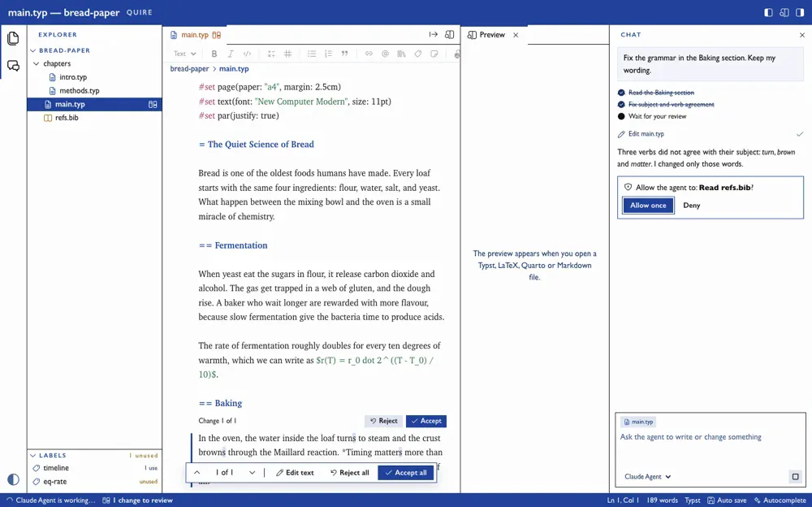The image size is (812, 507).
Task: Collapse the chapters folder
Action: 37,63
